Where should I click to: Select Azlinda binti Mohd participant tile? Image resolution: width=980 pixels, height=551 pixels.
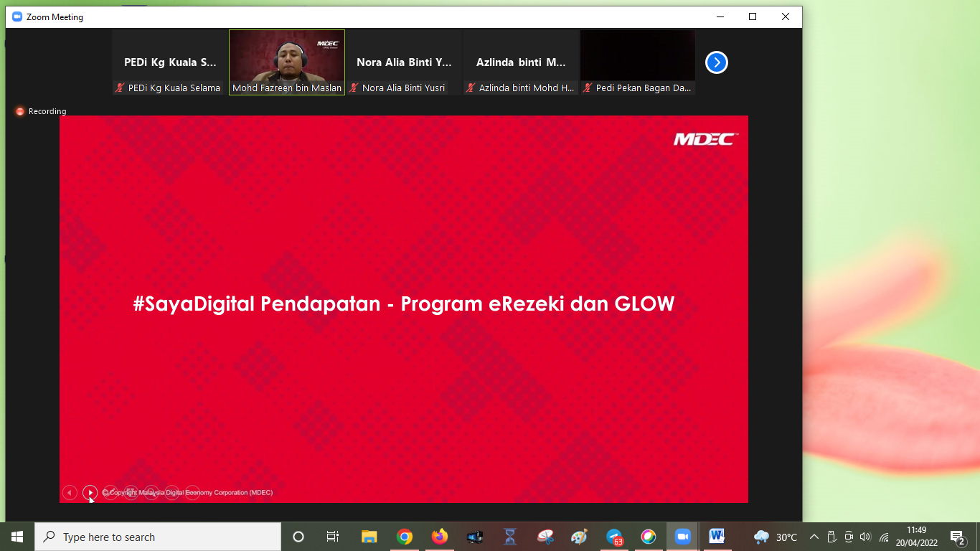[x=521, y=62]
